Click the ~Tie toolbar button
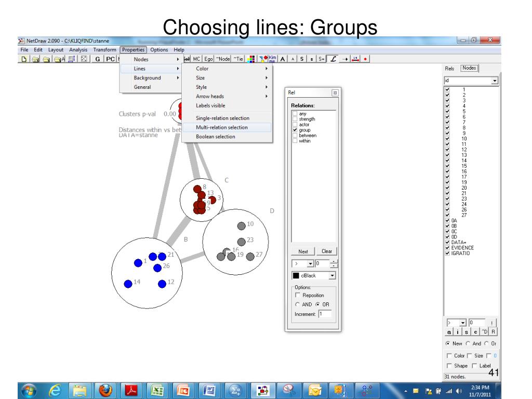This screenshot has height=399, width=532. click(x=238, y=59)
